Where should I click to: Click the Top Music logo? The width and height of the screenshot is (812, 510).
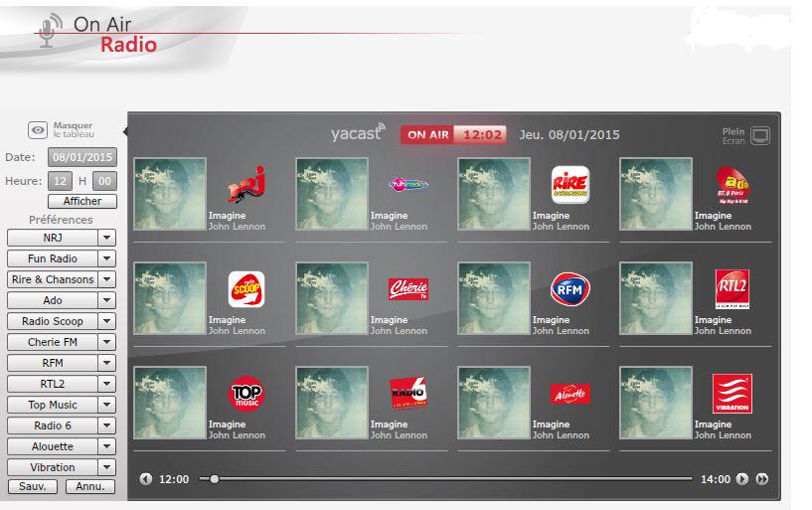tap(245, 394)
